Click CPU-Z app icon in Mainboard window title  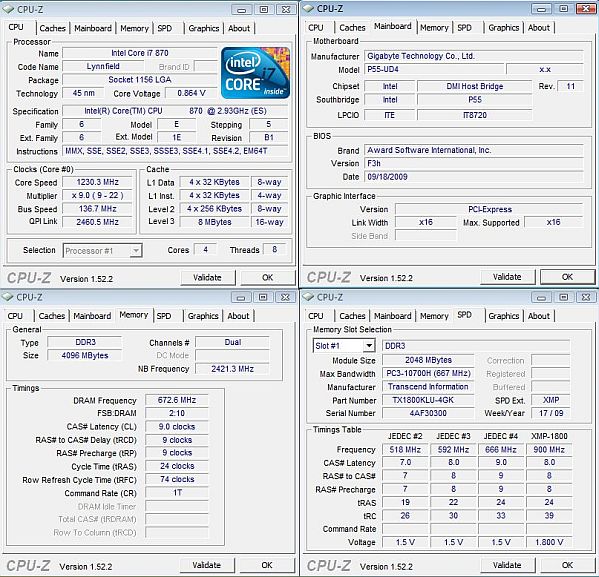click(308, 8)
